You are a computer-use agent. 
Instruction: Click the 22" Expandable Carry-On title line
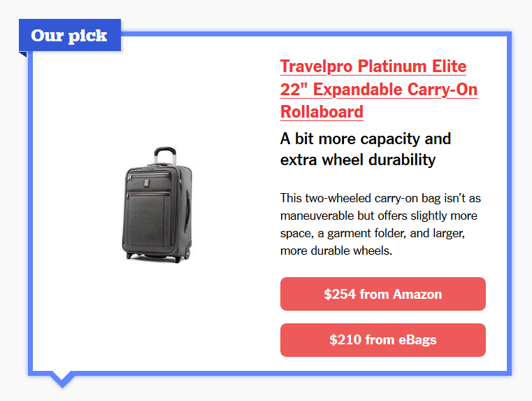[379, 90]
